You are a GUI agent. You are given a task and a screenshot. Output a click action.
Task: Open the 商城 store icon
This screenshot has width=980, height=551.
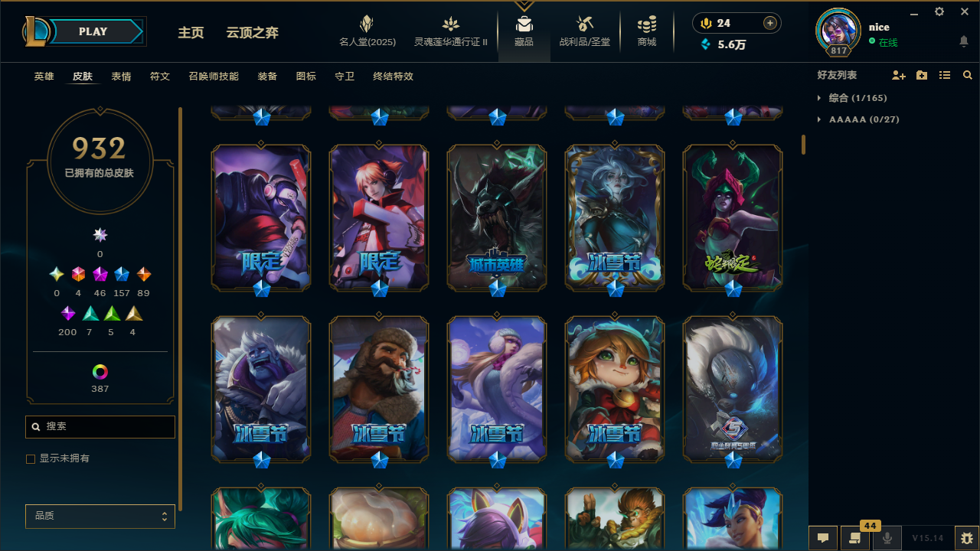coord(647,23)
